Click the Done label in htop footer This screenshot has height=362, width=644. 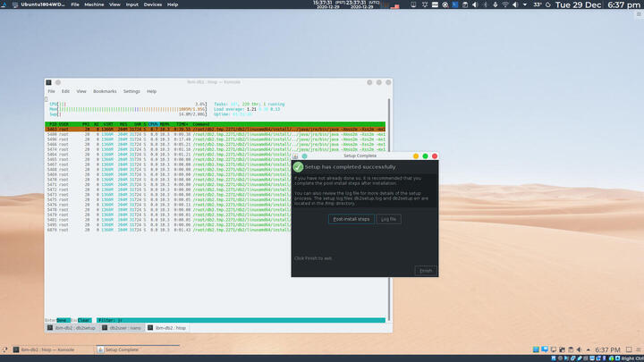click(63, 320)
